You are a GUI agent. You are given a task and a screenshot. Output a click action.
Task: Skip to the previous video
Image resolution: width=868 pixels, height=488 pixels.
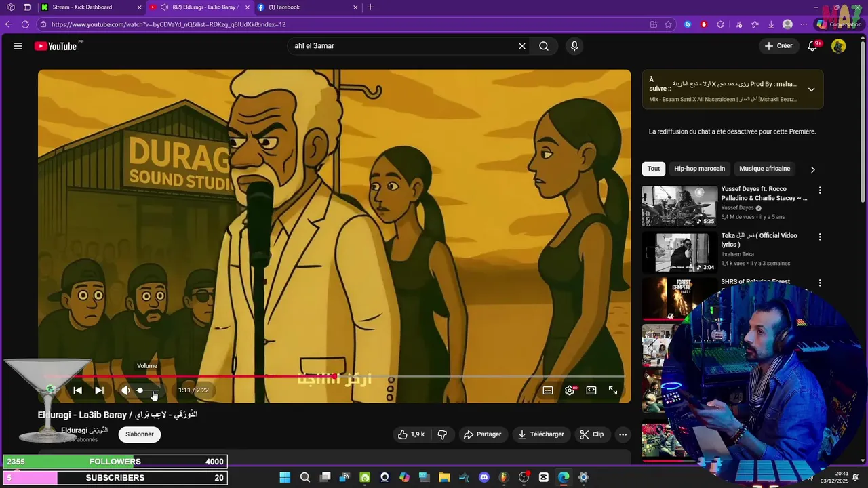coord(77,390)
